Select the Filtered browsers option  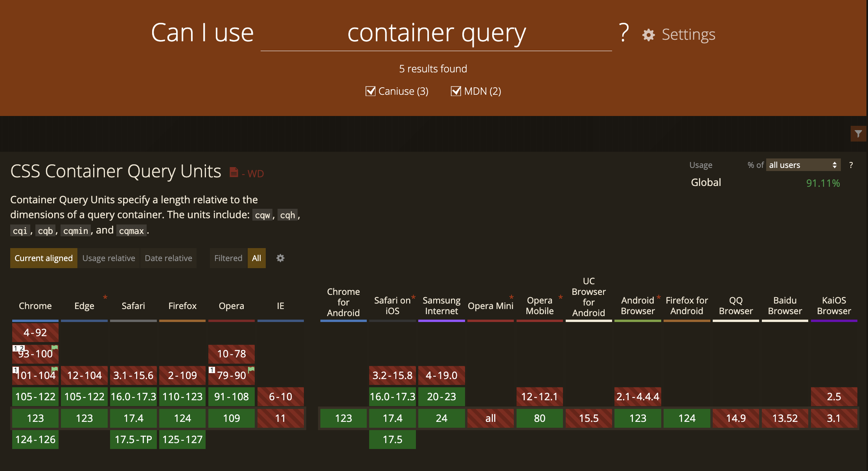pyautogui.click(x=228, y=258)
